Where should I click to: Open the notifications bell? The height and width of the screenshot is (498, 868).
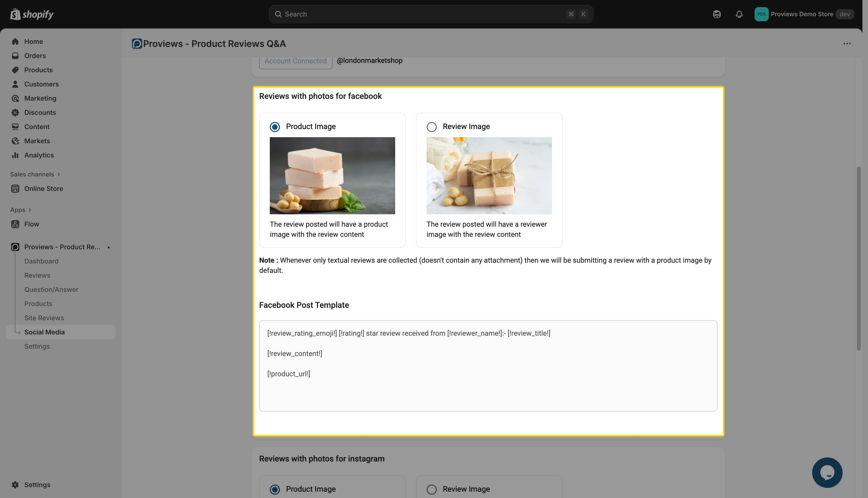coord(739,14)
